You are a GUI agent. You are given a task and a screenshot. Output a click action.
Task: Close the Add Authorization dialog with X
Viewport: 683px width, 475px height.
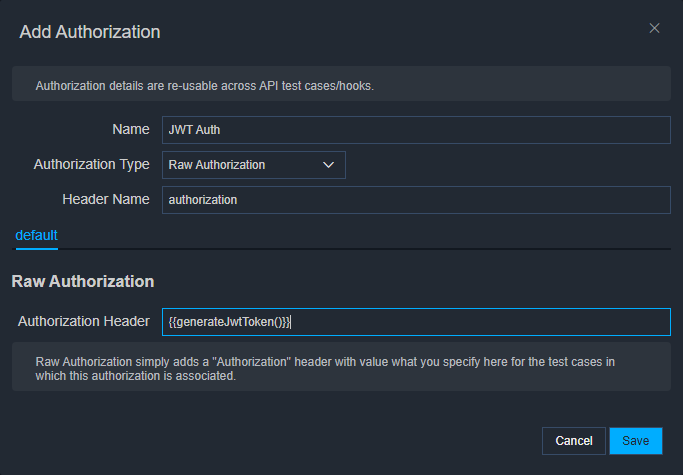click(x=654, y=28)
